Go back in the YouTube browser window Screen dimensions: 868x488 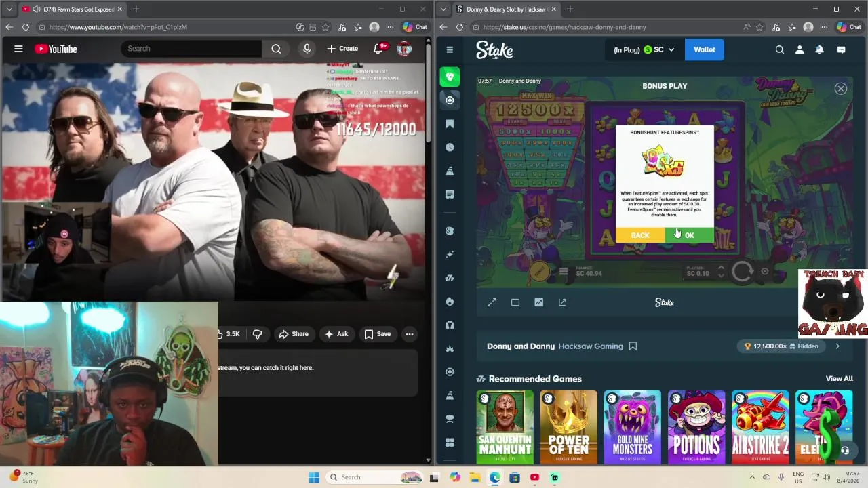click(x=9, y=27)
